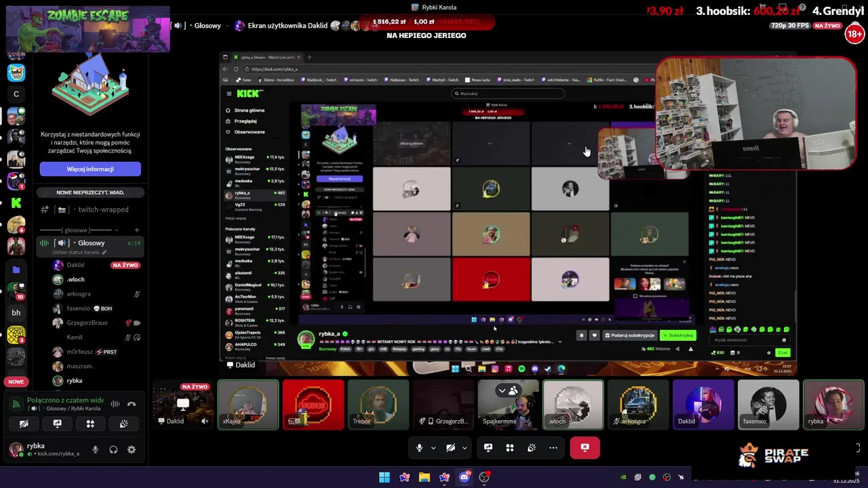Select faxenoio participant tile
This screenshot has height=488, width=868.
[x=768, y=405]
